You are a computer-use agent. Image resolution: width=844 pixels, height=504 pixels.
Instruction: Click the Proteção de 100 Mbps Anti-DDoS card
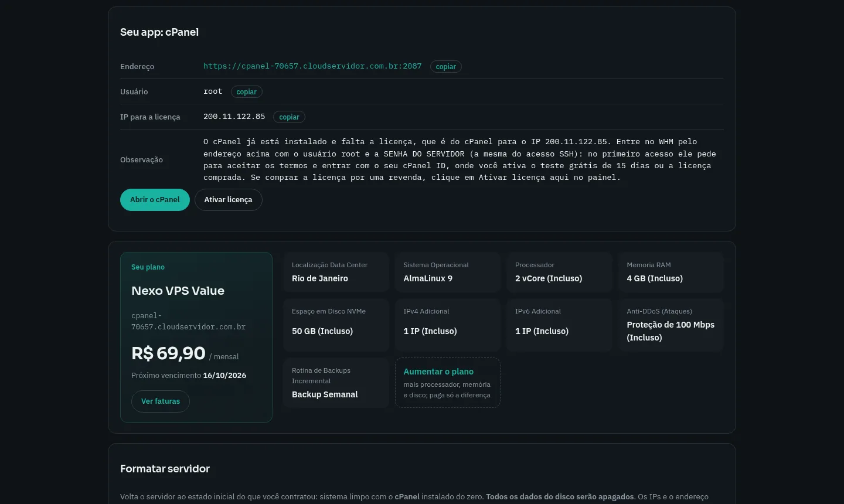(671, 325)
